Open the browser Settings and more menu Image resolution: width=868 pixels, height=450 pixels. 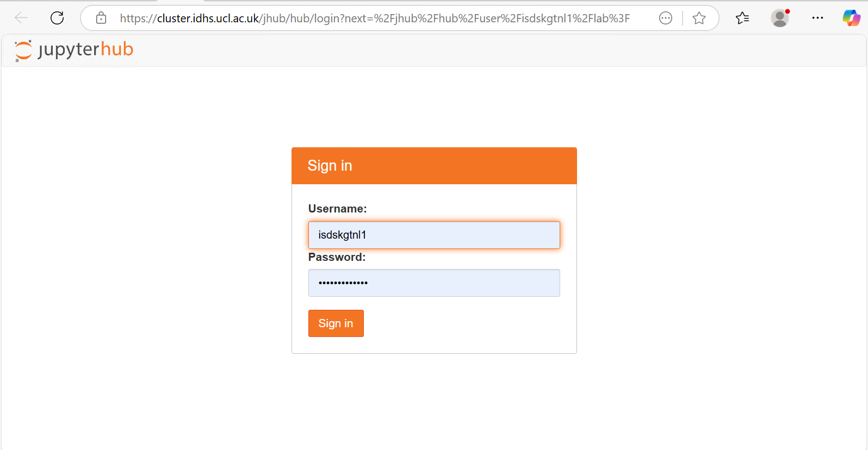coord(817,18)
